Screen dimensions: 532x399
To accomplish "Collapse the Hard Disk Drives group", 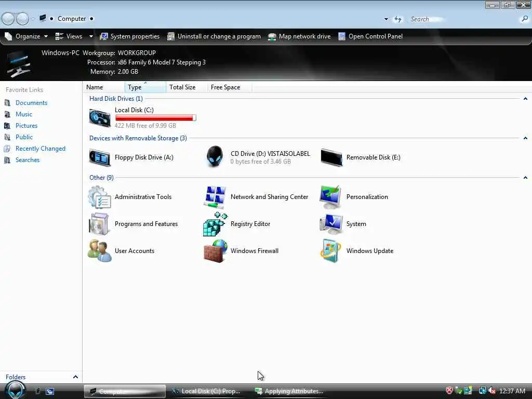I will pos(525,99).
